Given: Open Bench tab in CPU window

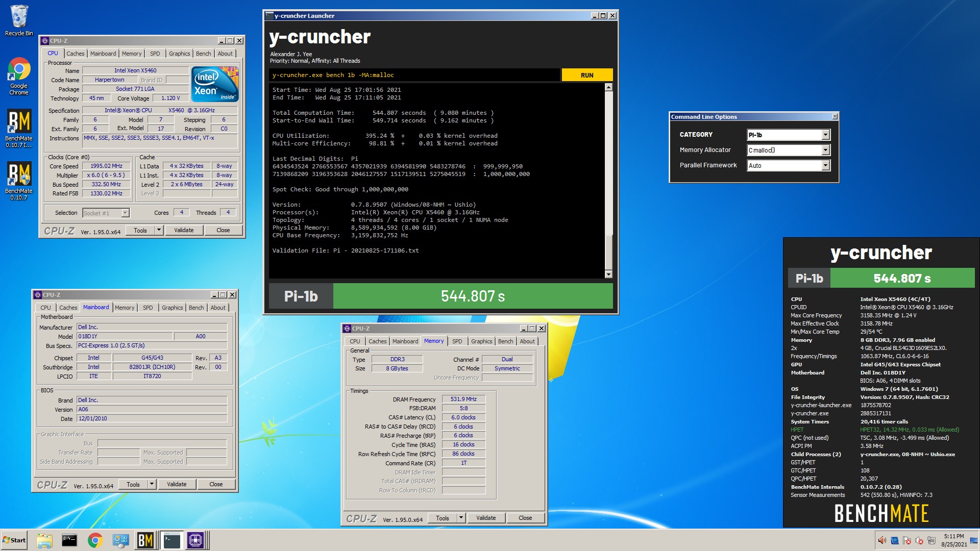Looking at the screenshot, I should point(203,54).
